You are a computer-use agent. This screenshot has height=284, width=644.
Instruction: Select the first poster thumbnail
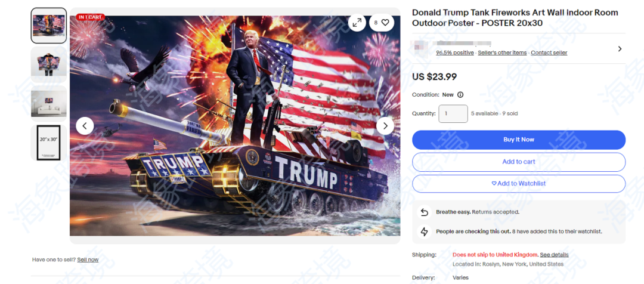tap(49, 26)
